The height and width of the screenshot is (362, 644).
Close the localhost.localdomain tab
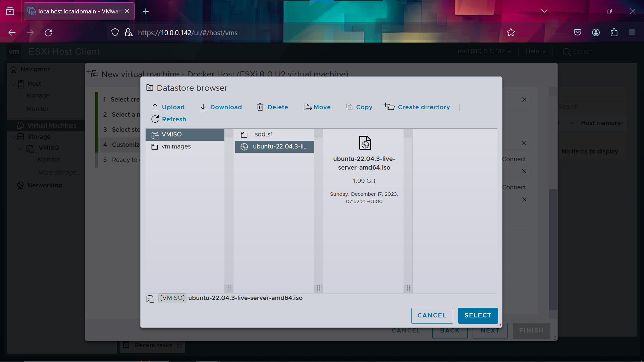coord(127,11)
